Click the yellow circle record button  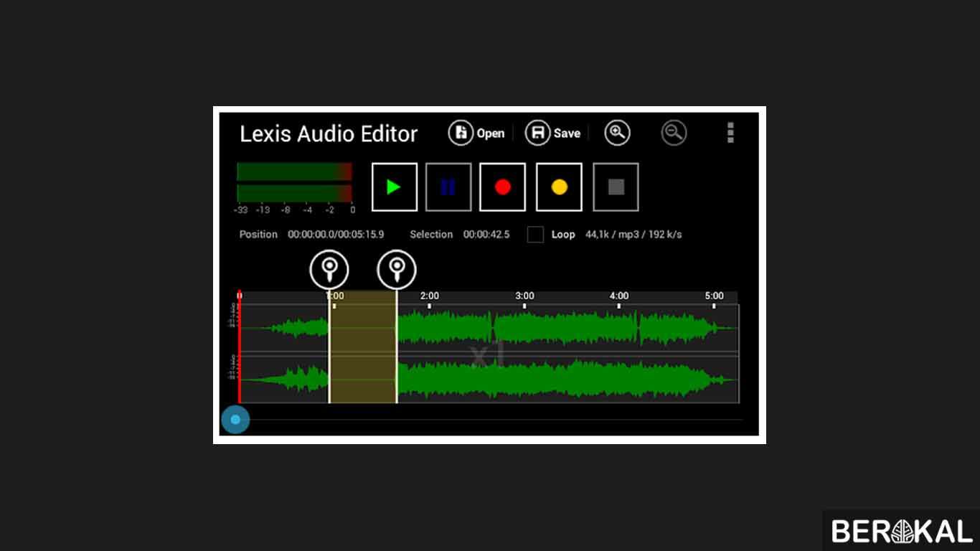pos(559,187)
